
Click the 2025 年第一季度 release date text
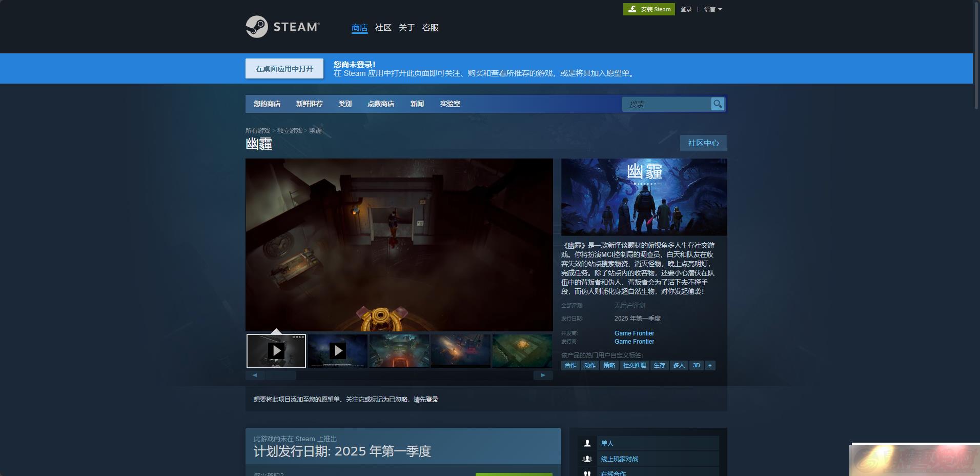click(638, 319)
